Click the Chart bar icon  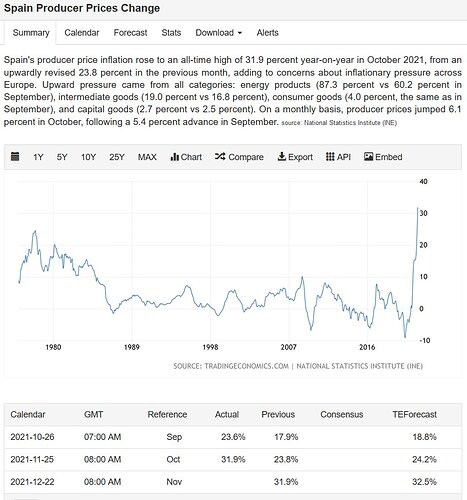coord(174,157)
